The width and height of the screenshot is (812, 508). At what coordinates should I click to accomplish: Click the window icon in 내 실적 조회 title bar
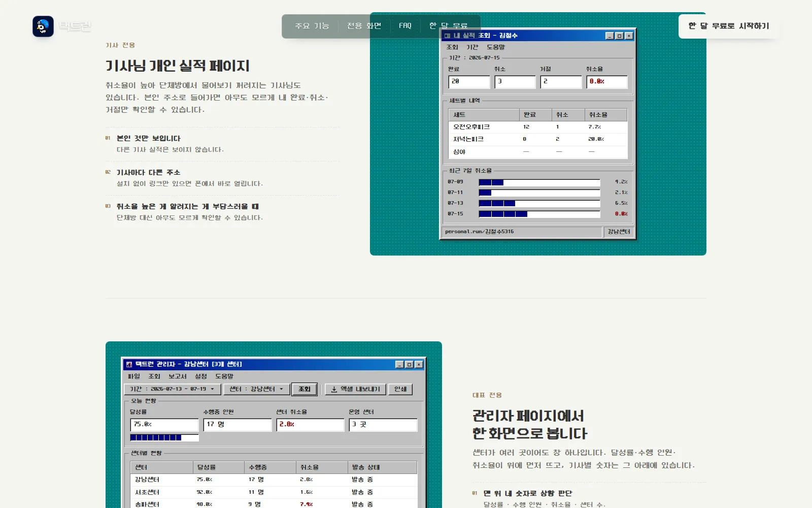coord(447,36)
